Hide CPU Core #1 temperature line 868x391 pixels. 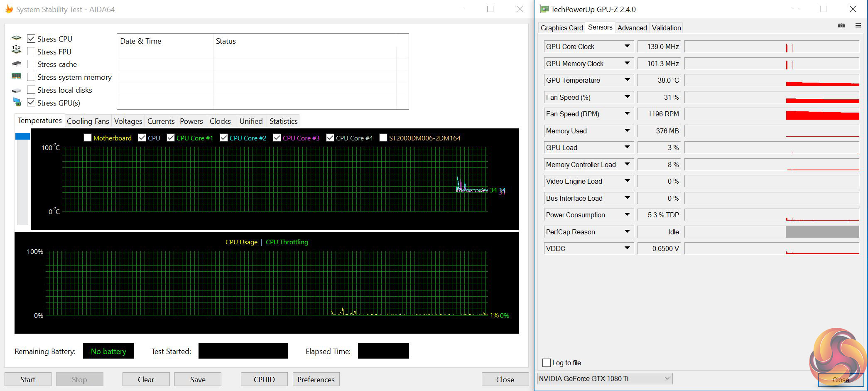click(170, 138)
